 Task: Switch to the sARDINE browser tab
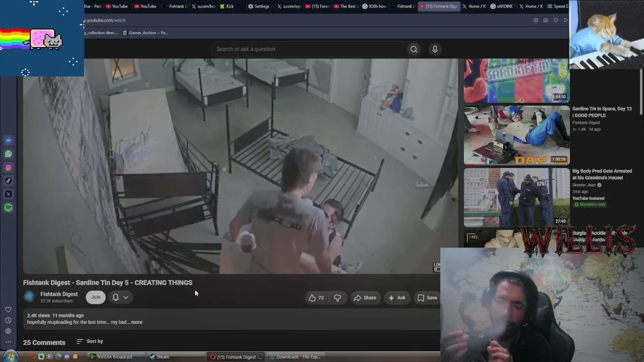point(503,7)
